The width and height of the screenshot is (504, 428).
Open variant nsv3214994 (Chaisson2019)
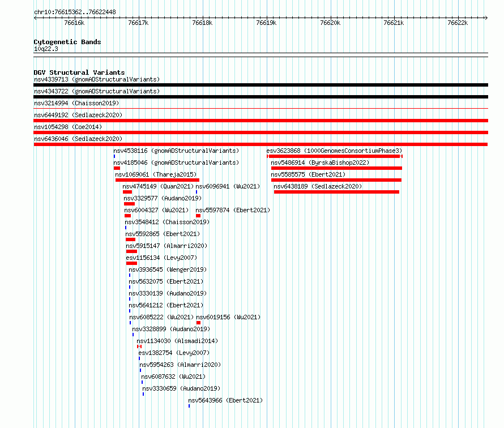coord(76,103)
